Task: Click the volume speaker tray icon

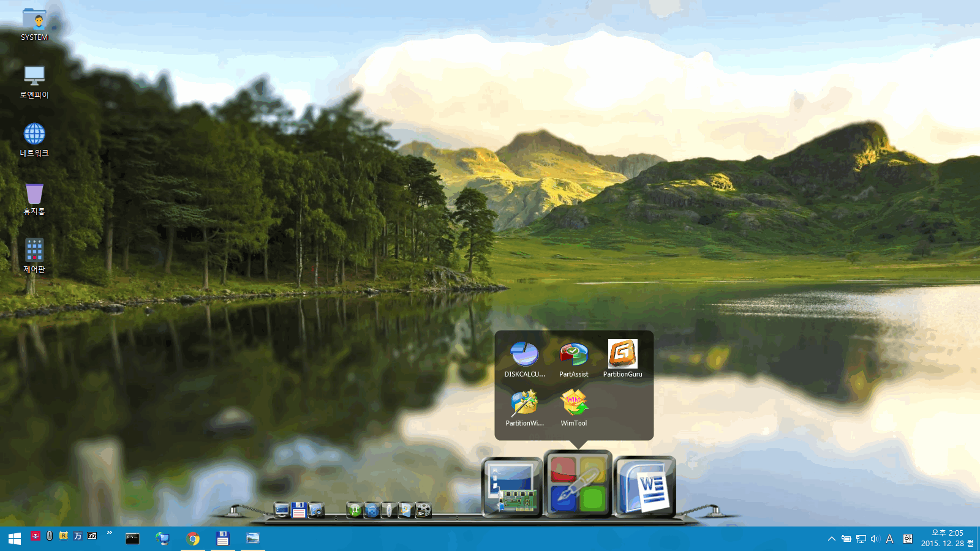Action: click(x=875, y=539)
